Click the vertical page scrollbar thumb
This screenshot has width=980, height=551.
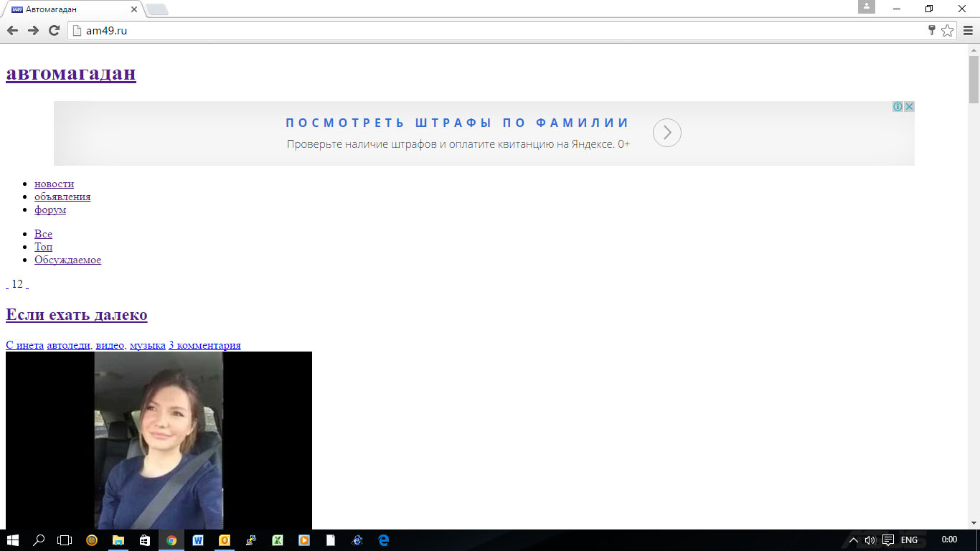(x=974, y=79)
